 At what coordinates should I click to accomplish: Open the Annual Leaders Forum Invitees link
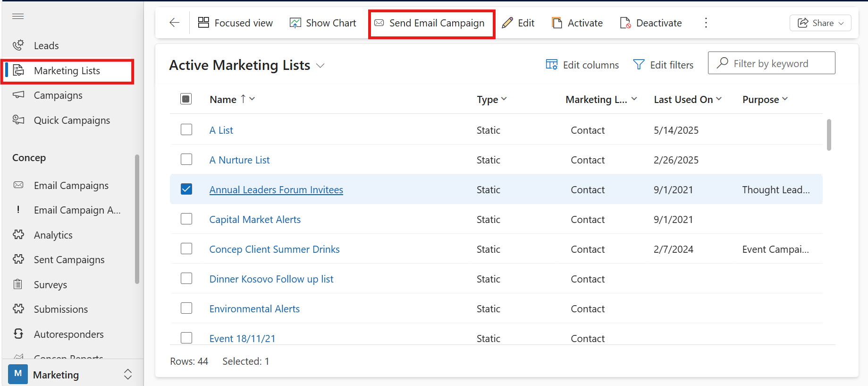pyautogui.click(x=276, y=189)
